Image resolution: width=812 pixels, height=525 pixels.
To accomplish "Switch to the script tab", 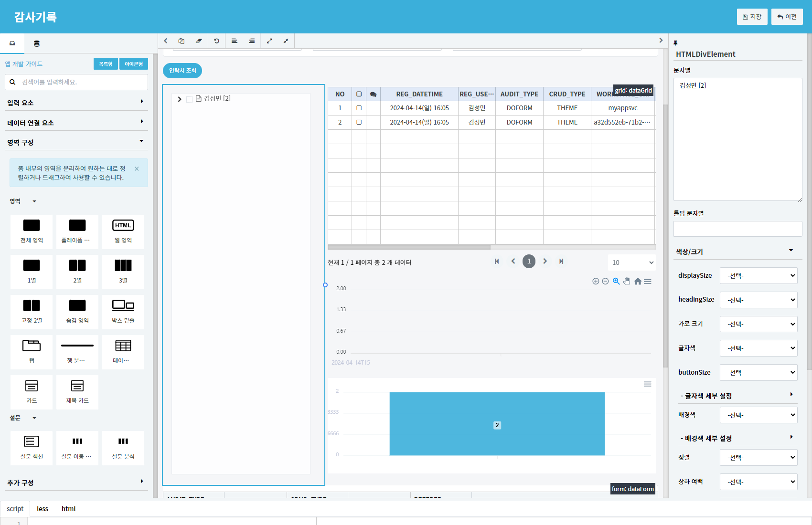I will [15, 509].
